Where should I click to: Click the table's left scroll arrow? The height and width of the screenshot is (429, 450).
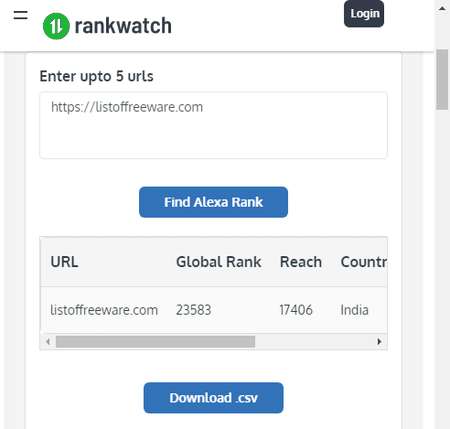[x=48, y=342]
